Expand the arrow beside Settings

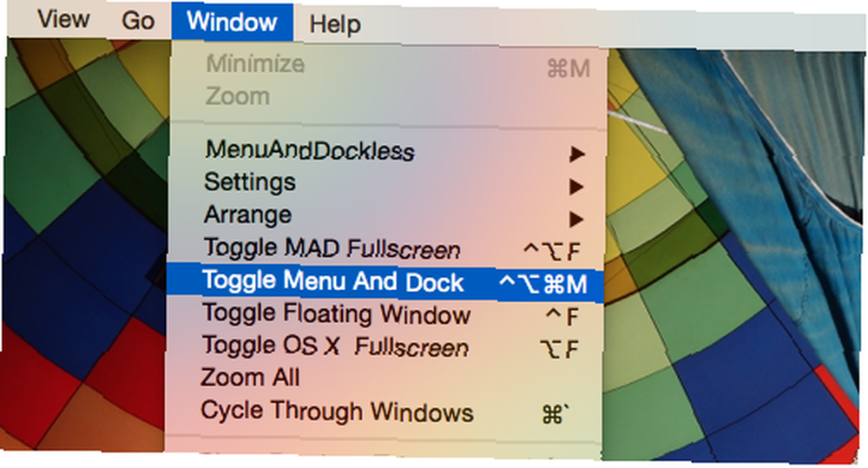coord(576,187)
